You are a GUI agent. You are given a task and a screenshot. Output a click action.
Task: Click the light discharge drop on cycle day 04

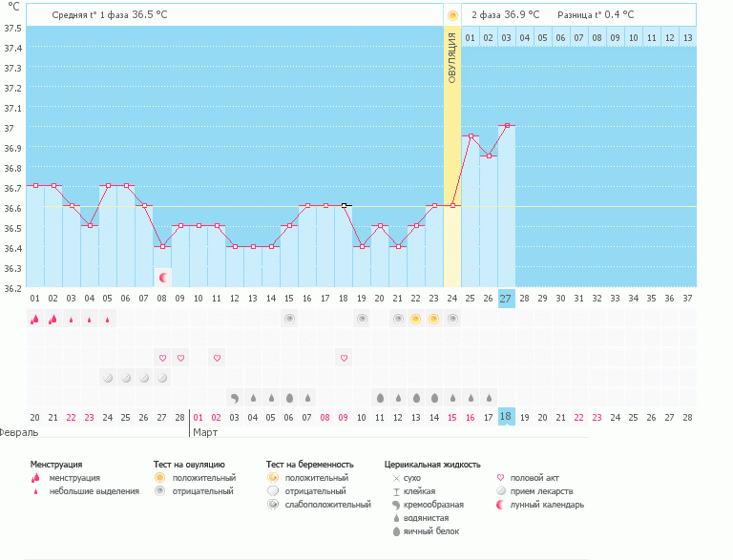point(90,321)
